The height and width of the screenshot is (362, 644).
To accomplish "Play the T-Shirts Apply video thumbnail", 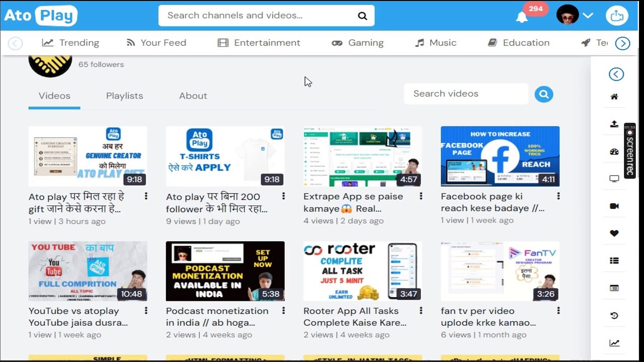I will tap(225, 156).
